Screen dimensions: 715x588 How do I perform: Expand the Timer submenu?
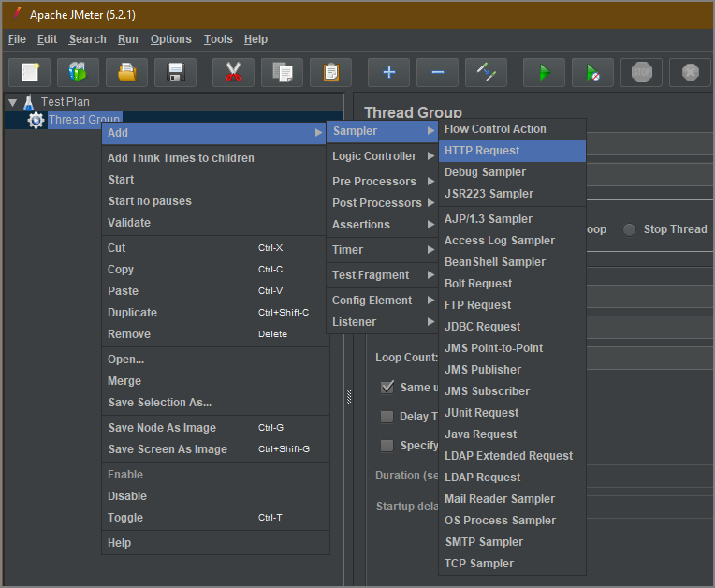(383, 249)
